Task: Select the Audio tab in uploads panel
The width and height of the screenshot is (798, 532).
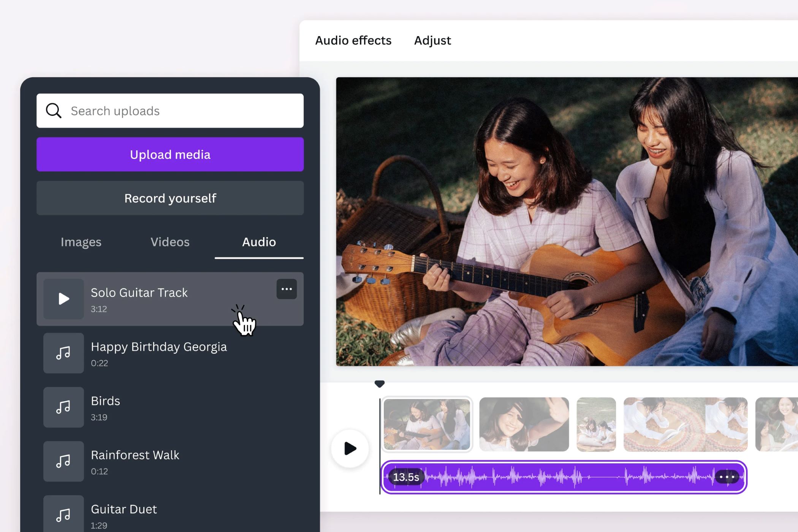Action: click(259, 241)
